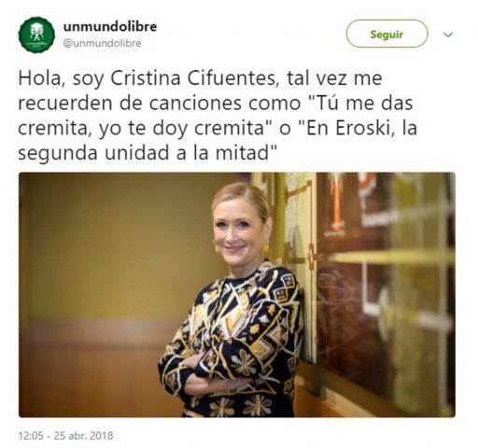Open the bold unmundolibre display name

(110, 26)
